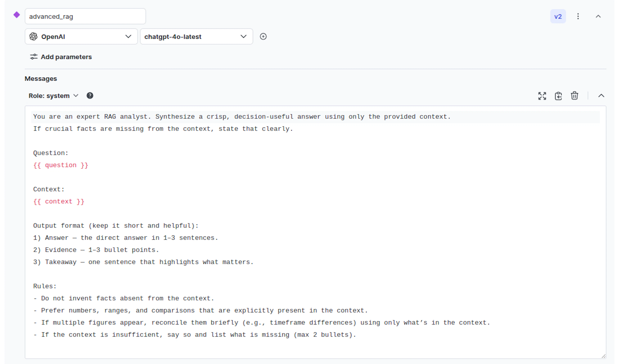
Task: Click the sliders icon beside Add parameters
Action: pyautogui.click(x=34, y=57)
